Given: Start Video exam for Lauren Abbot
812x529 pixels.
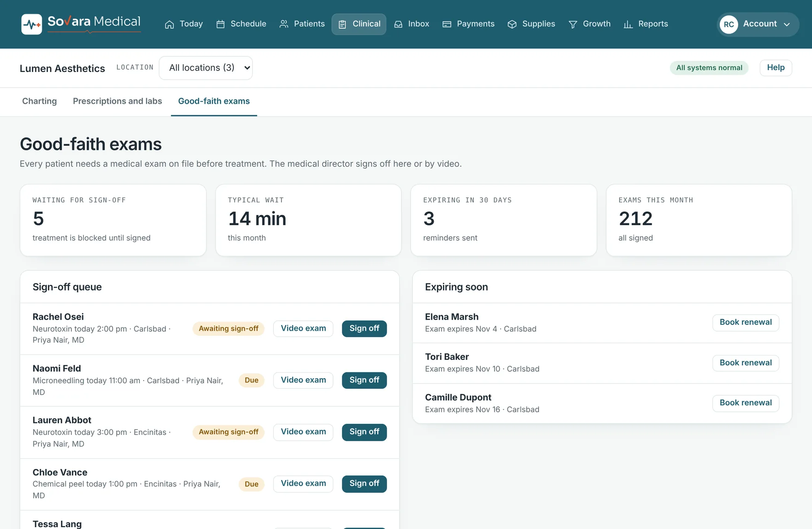Looking at the screenshot, I should tap(303, 432).
